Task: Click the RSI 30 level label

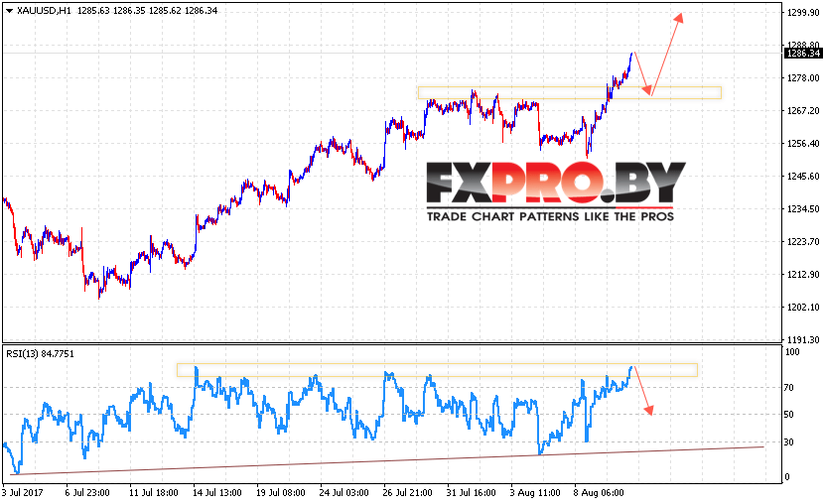Action: (x=789, y=442)
